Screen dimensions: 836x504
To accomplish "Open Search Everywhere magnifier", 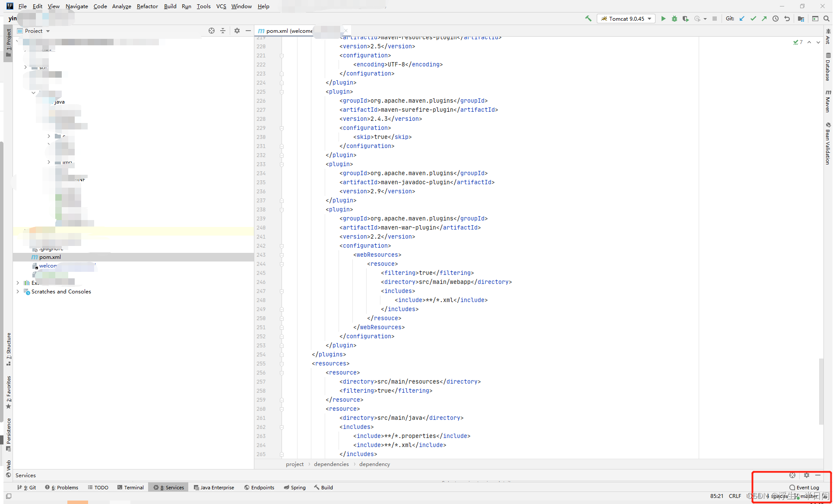I will point(826,19).
